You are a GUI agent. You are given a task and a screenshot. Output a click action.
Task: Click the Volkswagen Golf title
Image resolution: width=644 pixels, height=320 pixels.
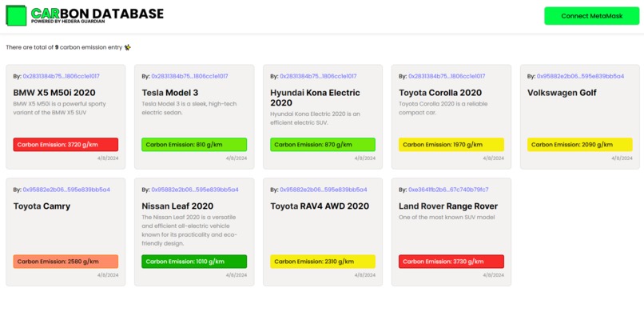click(x=562, y=93)
